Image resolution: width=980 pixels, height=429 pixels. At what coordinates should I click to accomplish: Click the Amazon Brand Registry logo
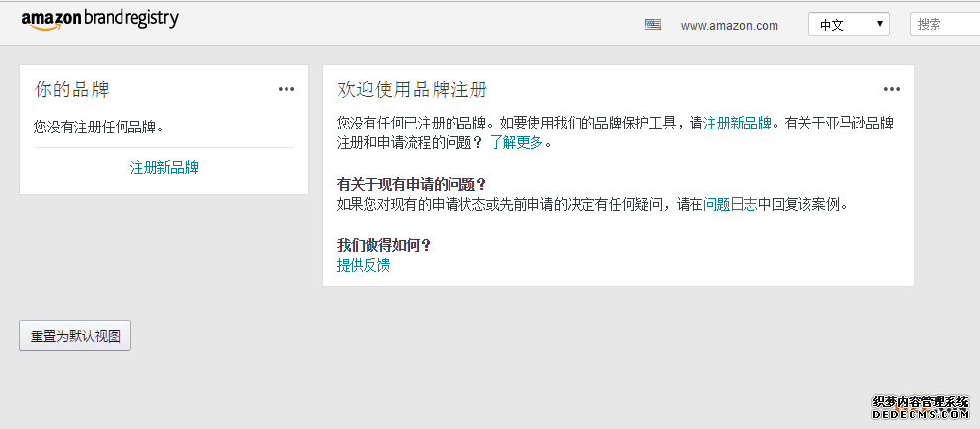tap(100, 20)
